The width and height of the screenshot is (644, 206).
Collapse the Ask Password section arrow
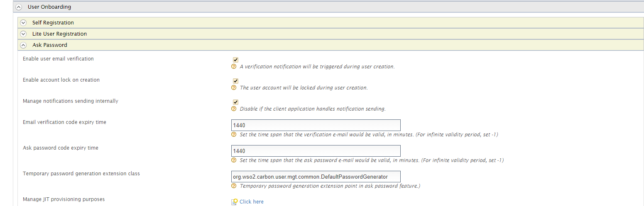(x=23, y=45)
